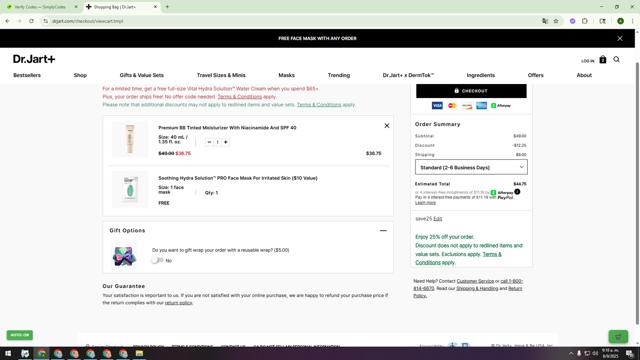This screenshot has width=640, height=360.
Task: Open the shopping bag icon in header
Action: coord(602,60)
